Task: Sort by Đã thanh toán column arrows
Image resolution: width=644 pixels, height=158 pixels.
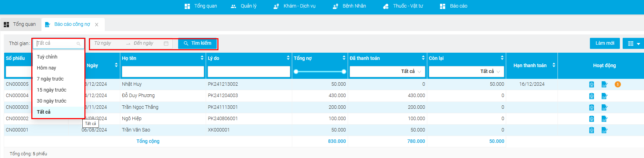Action: 423,58
